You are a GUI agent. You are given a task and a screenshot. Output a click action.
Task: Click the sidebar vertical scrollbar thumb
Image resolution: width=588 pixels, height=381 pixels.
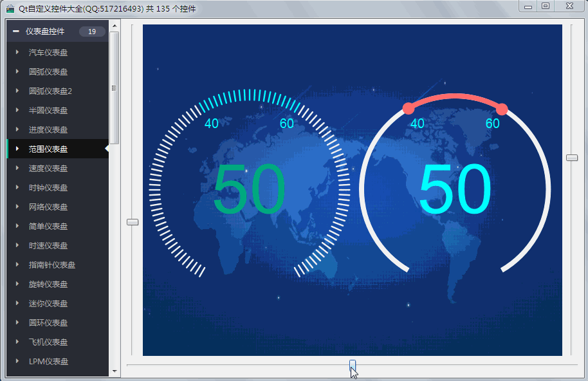115,87
